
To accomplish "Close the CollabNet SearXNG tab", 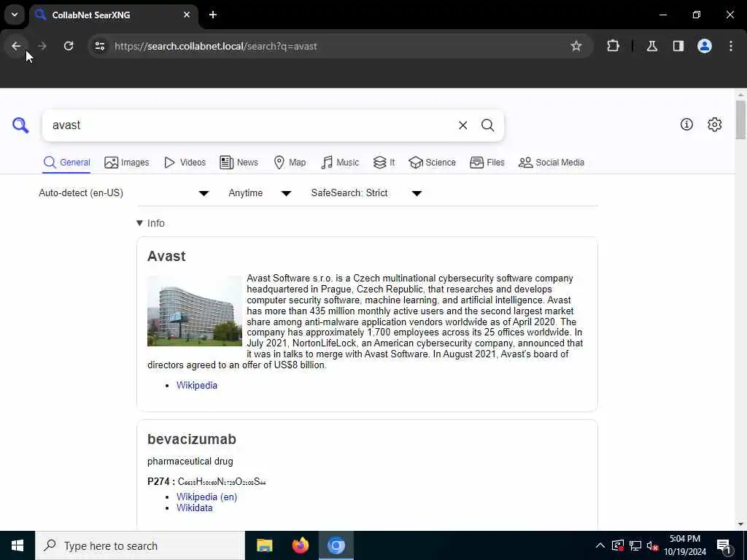I will (187, 15).
